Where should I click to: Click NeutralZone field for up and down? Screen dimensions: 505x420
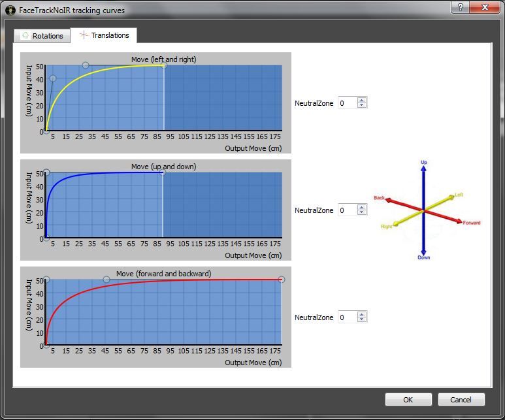point(347,210)
